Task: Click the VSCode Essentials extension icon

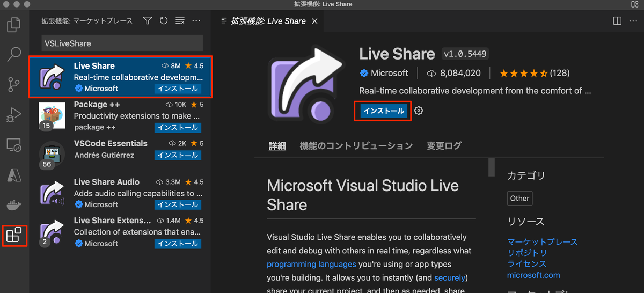Action: [x=52, y=155]
